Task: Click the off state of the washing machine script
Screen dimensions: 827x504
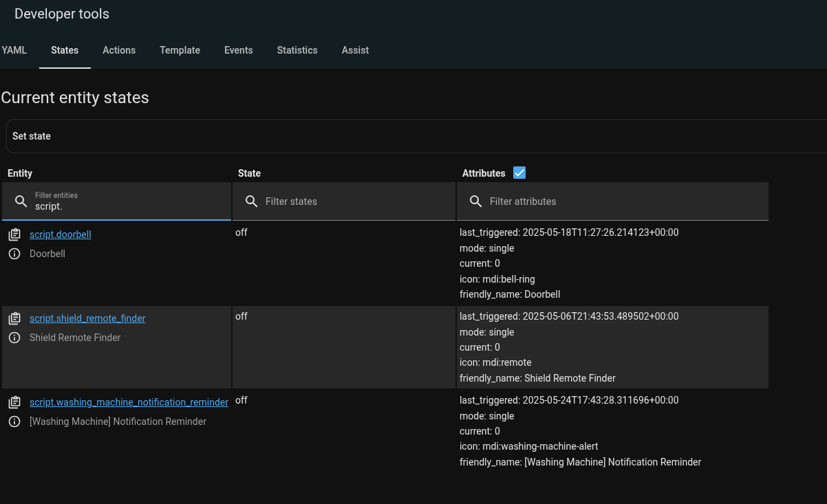Action: [241, 400]
